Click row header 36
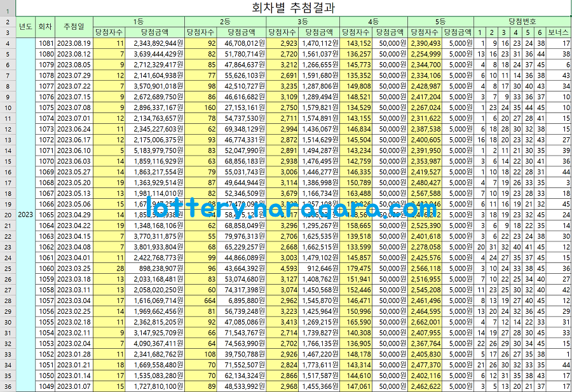 (x=8, y=386)
